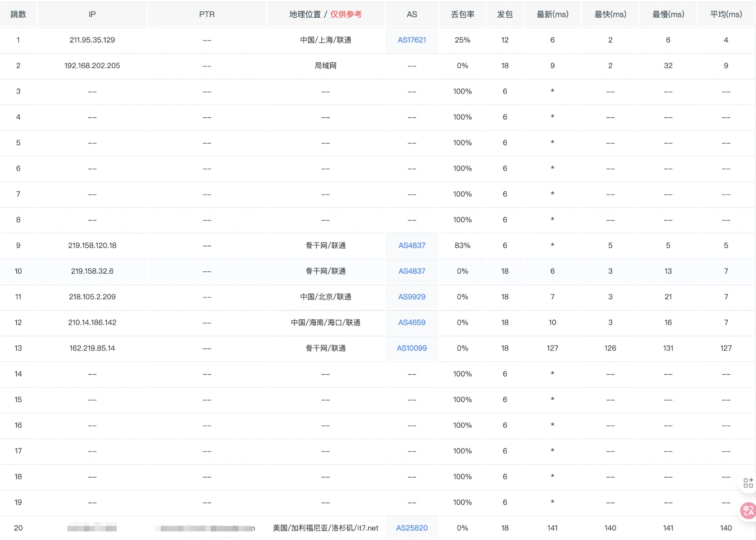756x540 pixels.
Task: Open the AS4659 link
Action: [x=411, y=322]
